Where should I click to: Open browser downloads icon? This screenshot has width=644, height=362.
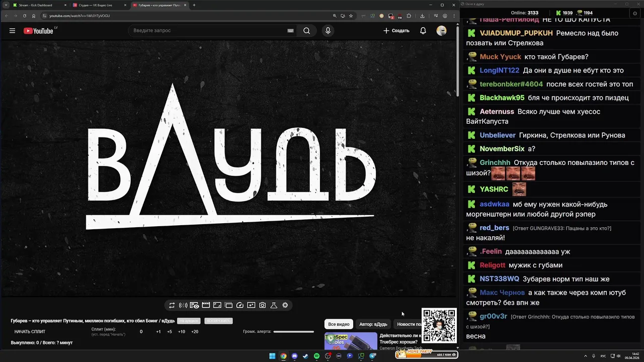tap(422, 16)
